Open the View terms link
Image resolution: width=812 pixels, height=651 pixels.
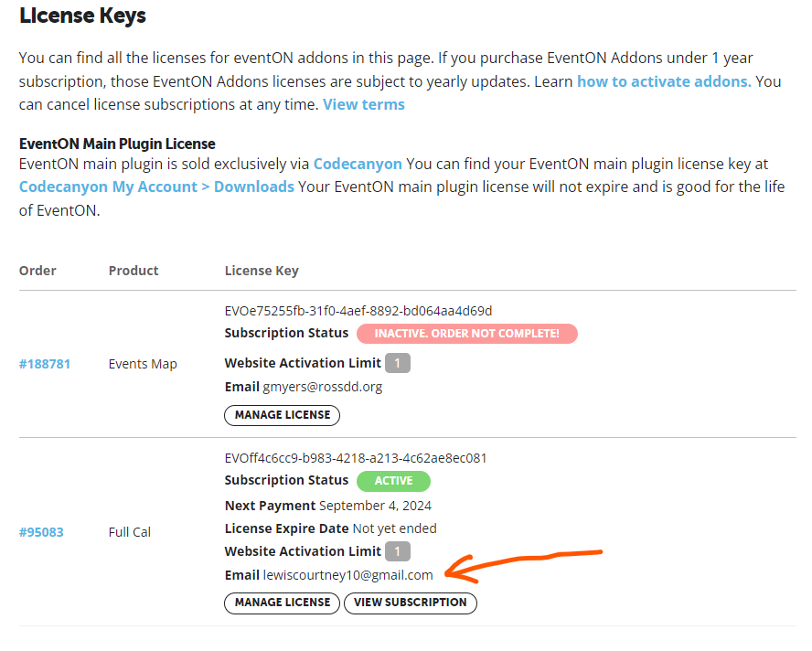364,104
